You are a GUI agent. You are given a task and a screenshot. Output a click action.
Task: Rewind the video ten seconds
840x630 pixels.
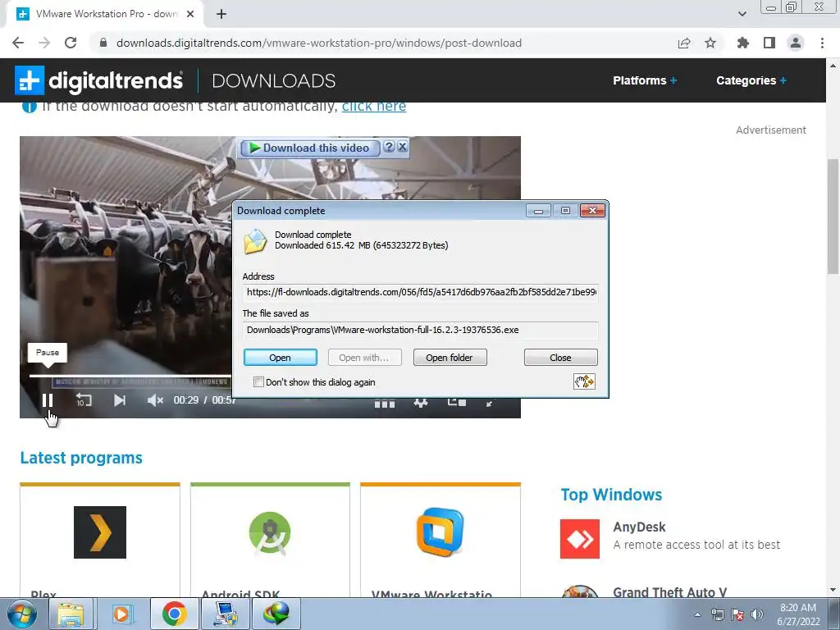[x=84, y=400]
